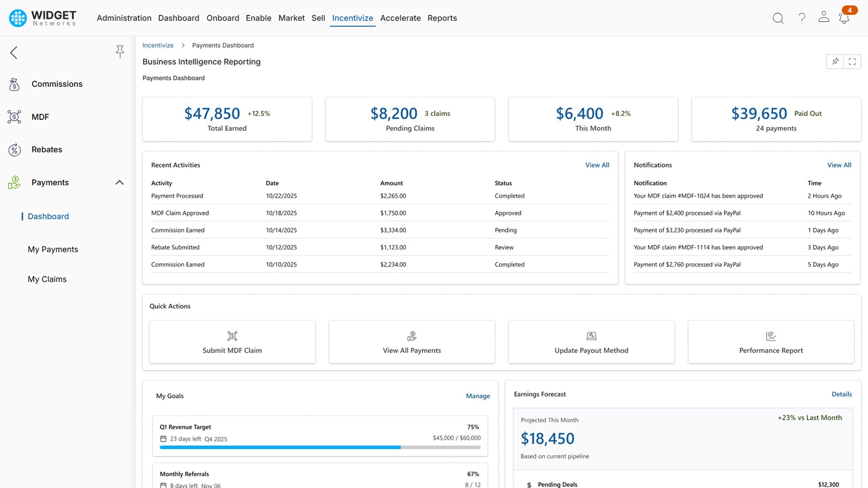Click View All on Recent Activities
Viewport: 868px width, 488px height.
tap(597, 165)
